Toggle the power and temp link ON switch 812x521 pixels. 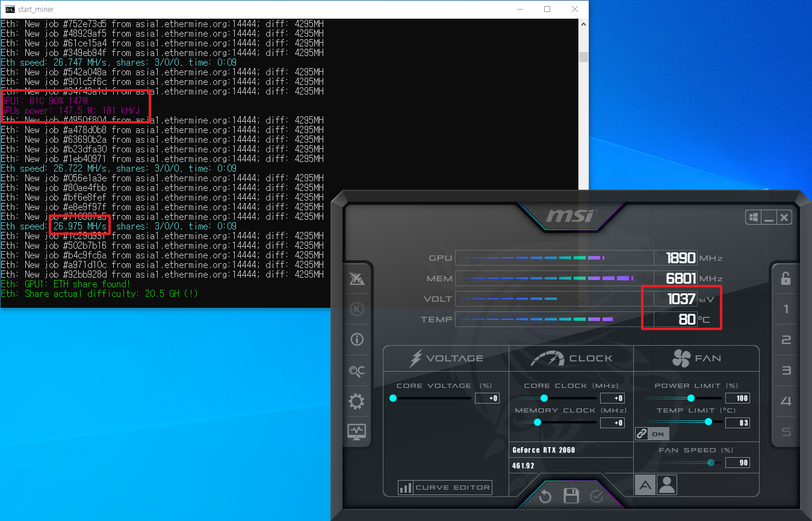(x=652, y=434)
